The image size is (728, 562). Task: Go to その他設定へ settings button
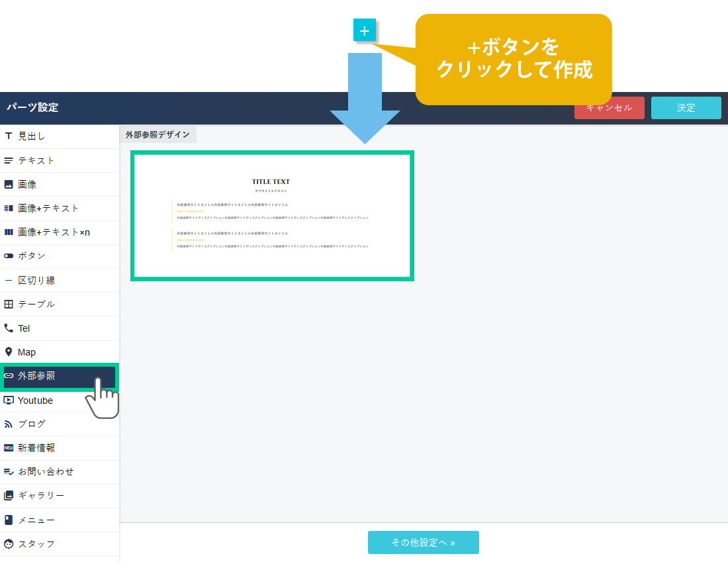(x=423, y=542)
